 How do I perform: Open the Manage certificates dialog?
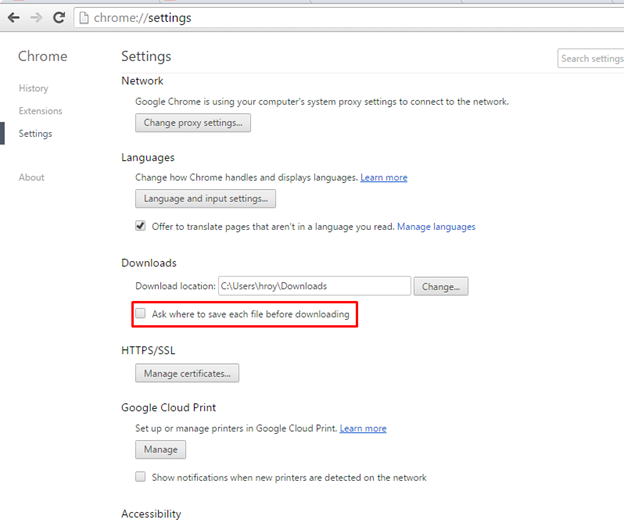click(187, 374)
